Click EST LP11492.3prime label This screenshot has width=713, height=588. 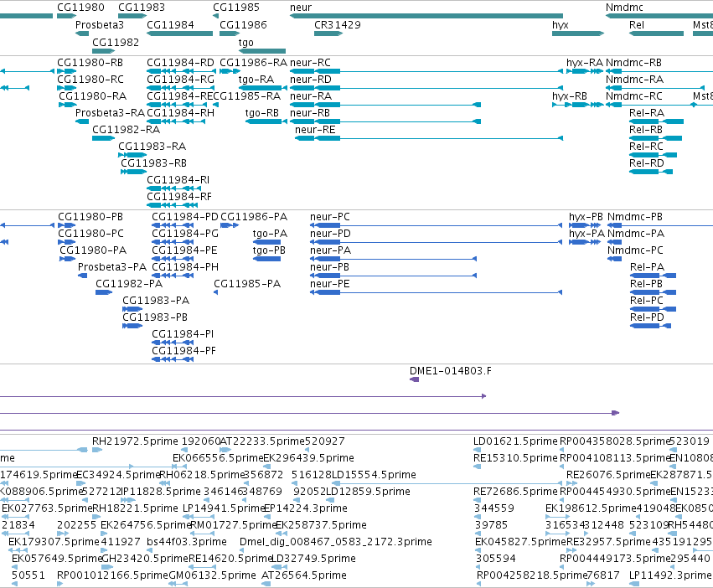pos(670,575)
